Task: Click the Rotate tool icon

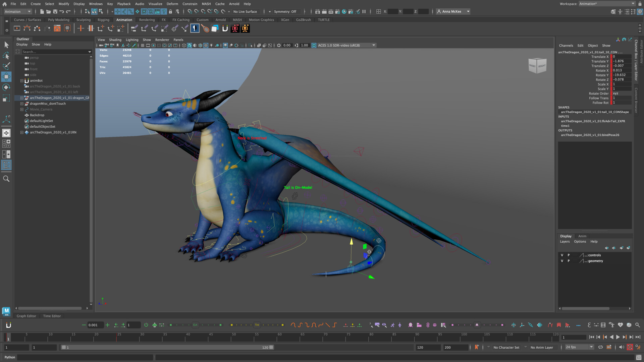Action: (6, 87)
